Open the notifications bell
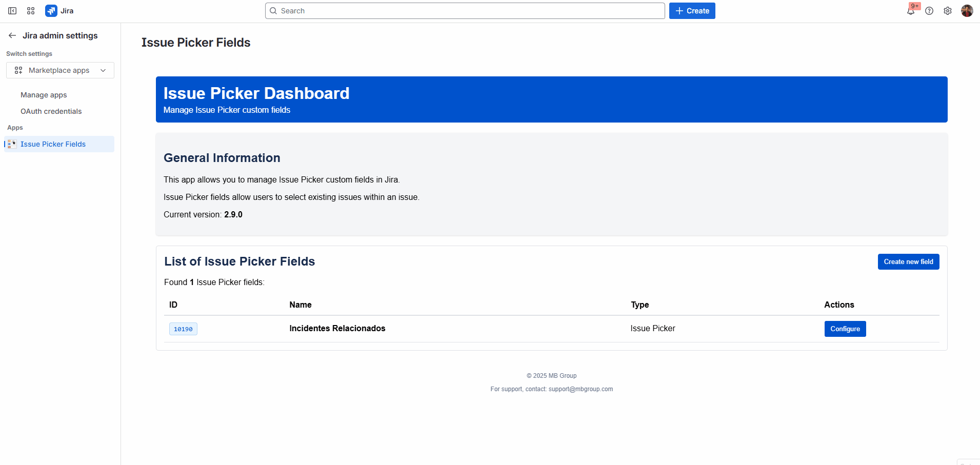This screenshot has width=980, height=465. pos(910,10)
